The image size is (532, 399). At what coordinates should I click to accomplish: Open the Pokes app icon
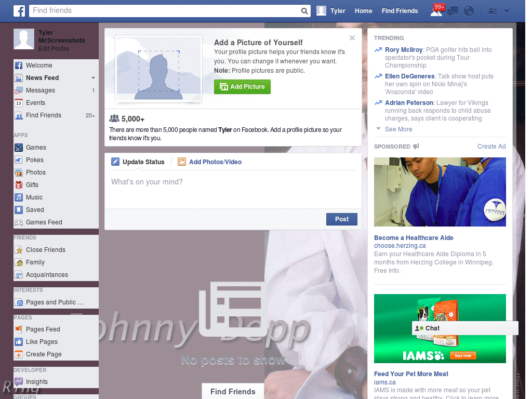pos(19,160)
